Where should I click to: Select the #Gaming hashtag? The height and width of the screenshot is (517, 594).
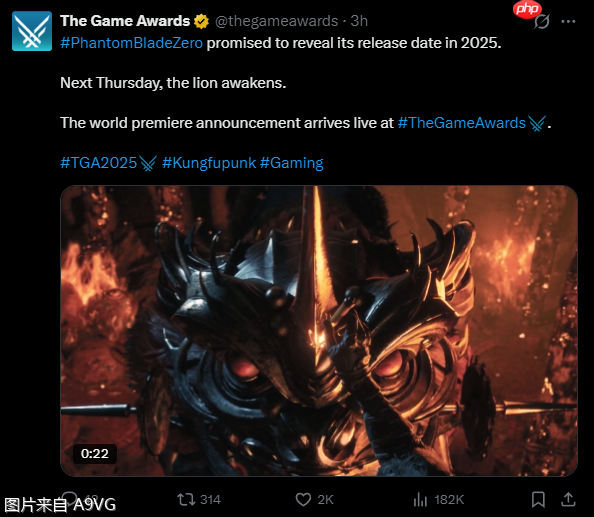(292, 163)
